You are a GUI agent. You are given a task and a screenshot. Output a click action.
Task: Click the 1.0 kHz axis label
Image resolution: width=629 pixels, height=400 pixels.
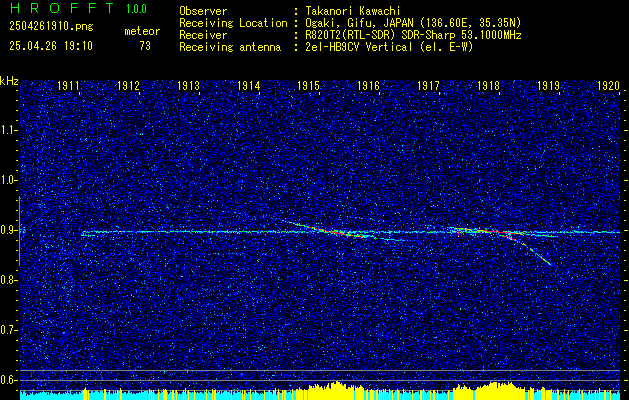pos(8,180)
